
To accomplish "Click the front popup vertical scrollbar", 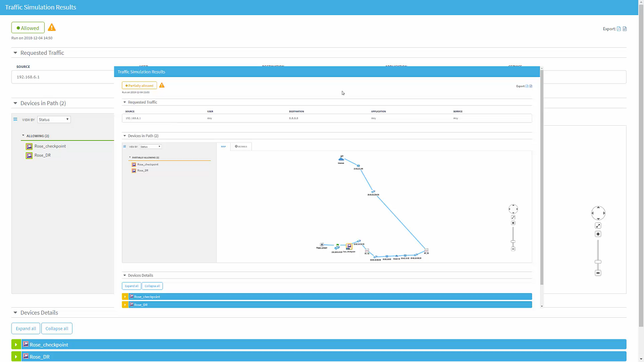I will point(542,177).
